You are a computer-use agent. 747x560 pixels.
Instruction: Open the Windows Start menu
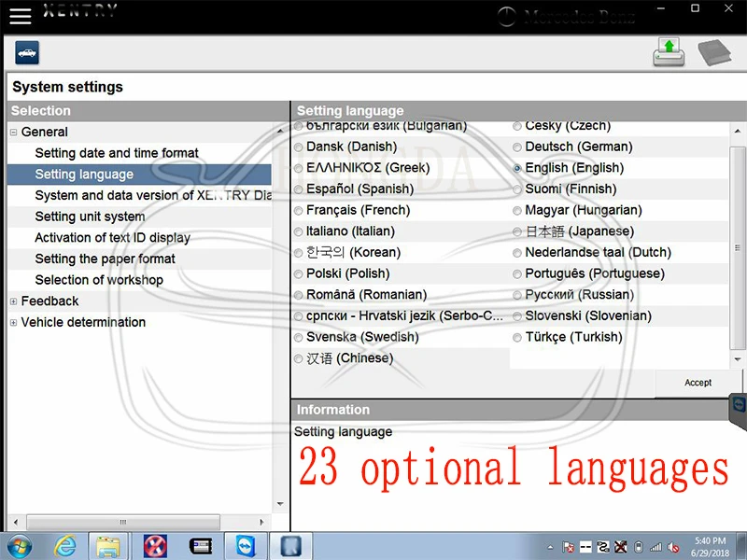pyautogui.click(x=19, y=546)
